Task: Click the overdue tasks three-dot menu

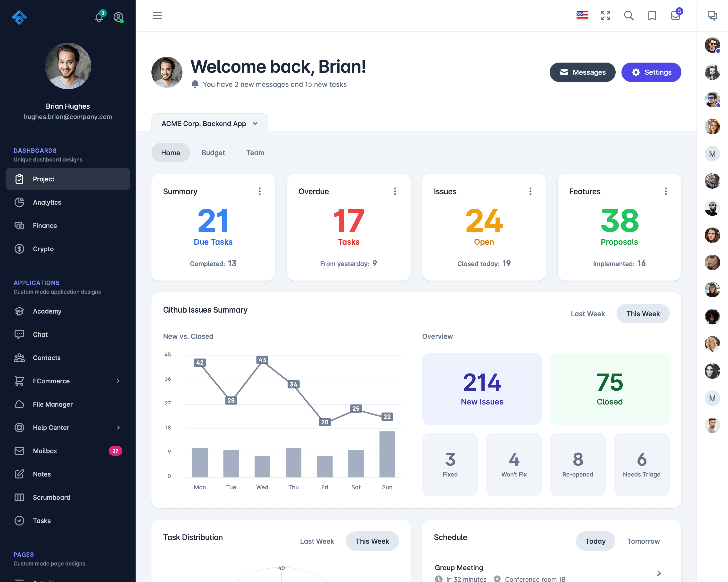Action: point(395,191)
